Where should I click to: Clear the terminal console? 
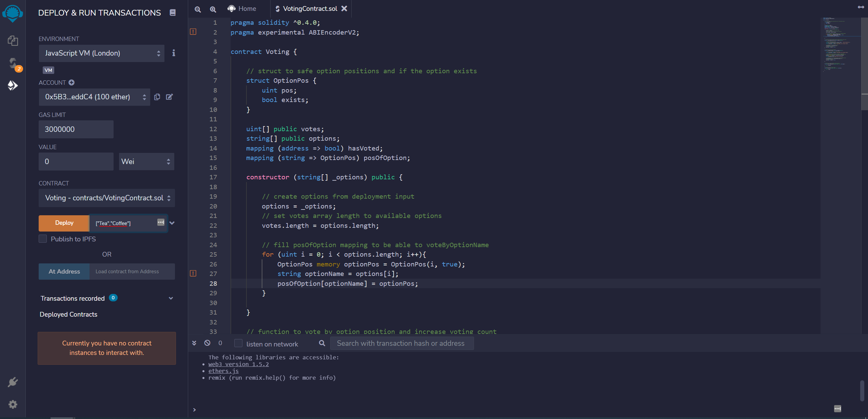(x=207, y=343)
